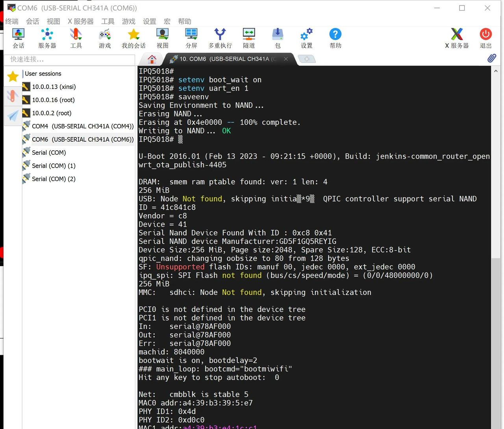Open the 终端 (Terminal) menu
The height and width of the screenshot is (429, 504).
[x=12, y=21]
